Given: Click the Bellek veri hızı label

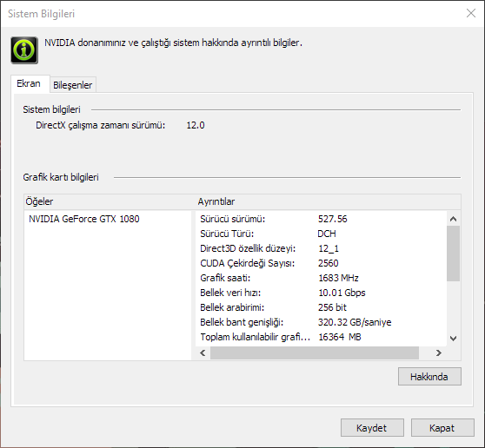Looking at the screenshot, I should point(230,293).
